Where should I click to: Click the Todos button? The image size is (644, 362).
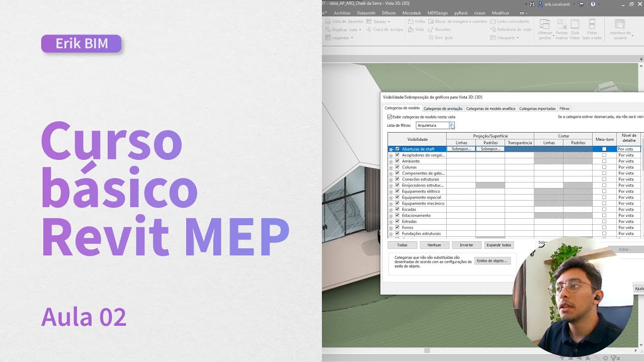[x=402, y=245]
